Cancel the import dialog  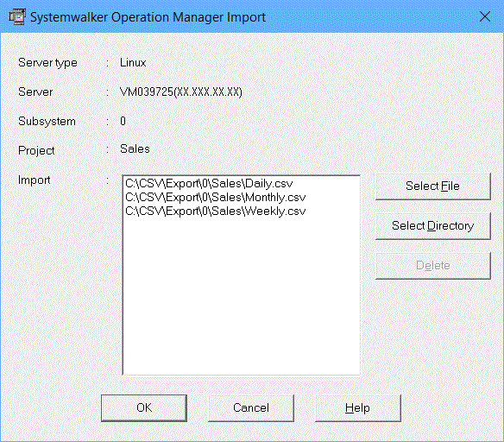pyautogui.click(x=251, y=408)
